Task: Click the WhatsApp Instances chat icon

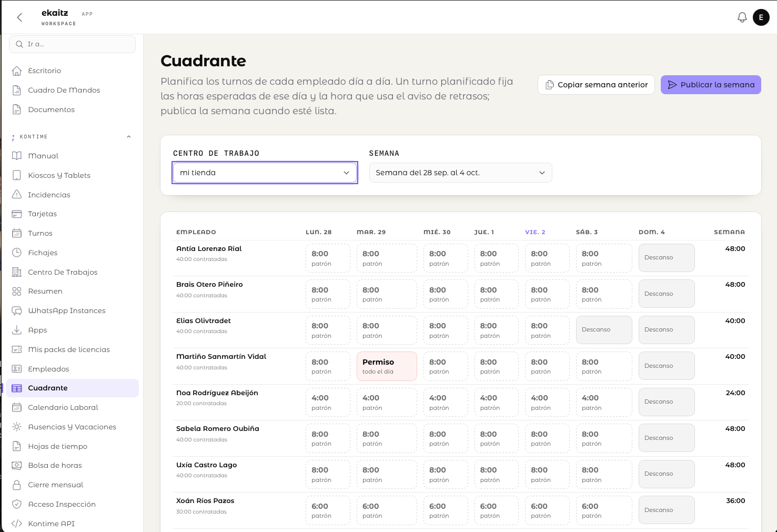Action: point(17,310)
